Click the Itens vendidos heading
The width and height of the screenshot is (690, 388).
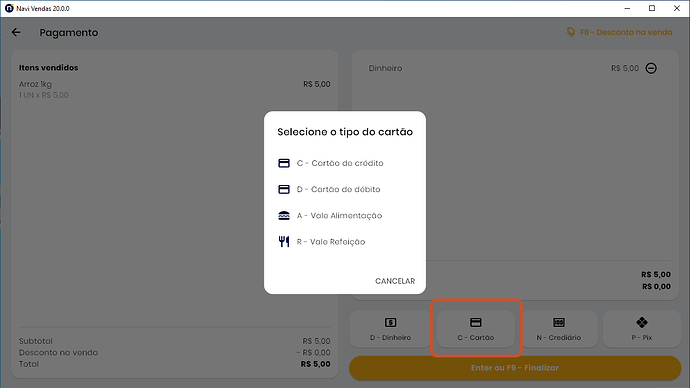[x=48, y=68]
